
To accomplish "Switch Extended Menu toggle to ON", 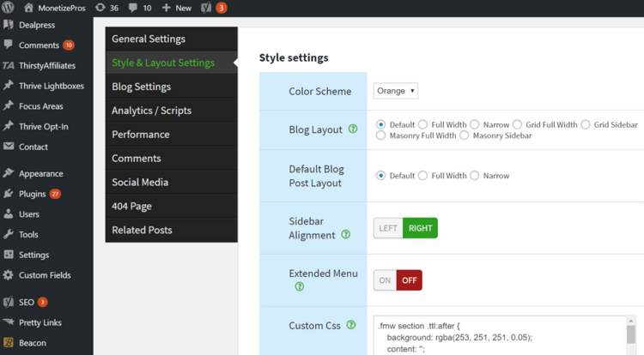I will click(x=385, y=280).
